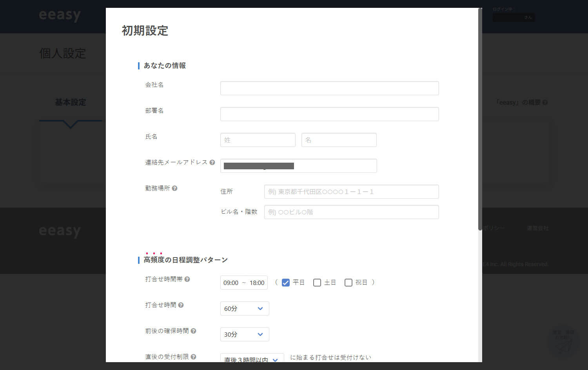Viewport: 588px width, 370px height.
Task: Open the 30分 buffer time dropdown
Action: [245, 334]
